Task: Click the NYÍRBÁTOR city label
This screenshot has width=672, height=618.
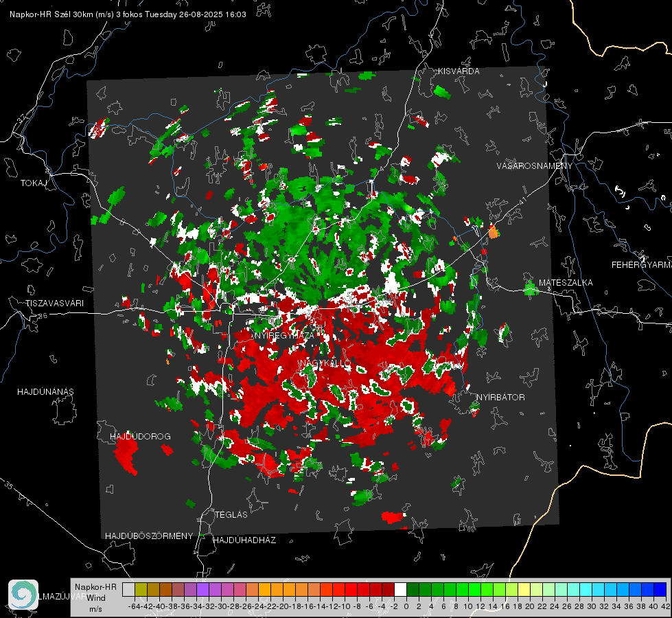Action: click(500, 398)
